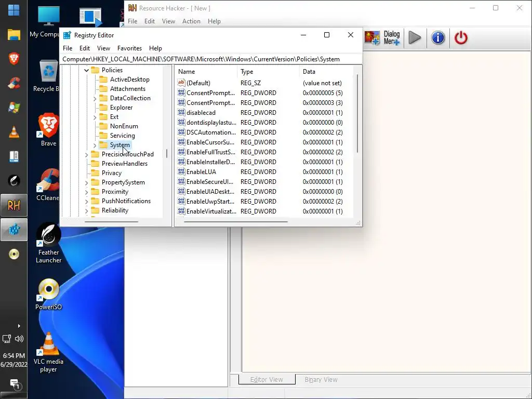
Task: Select the My Computer desktop icon
Action: 45,21
